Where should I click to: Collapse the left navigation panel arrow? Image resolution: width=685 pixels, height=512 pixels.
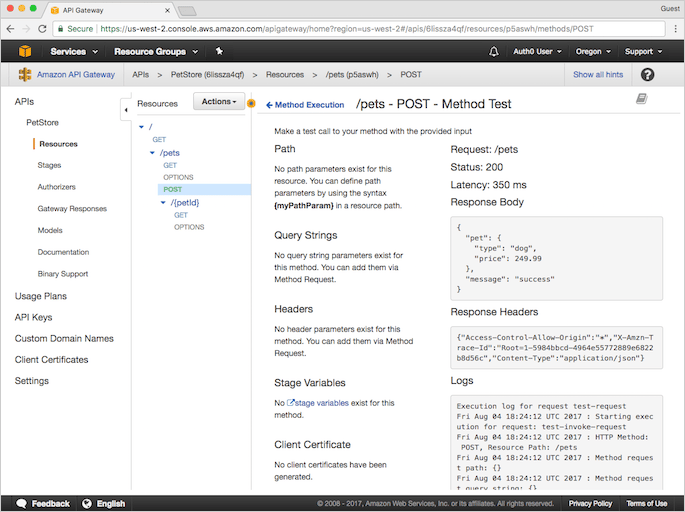[126, 110]
